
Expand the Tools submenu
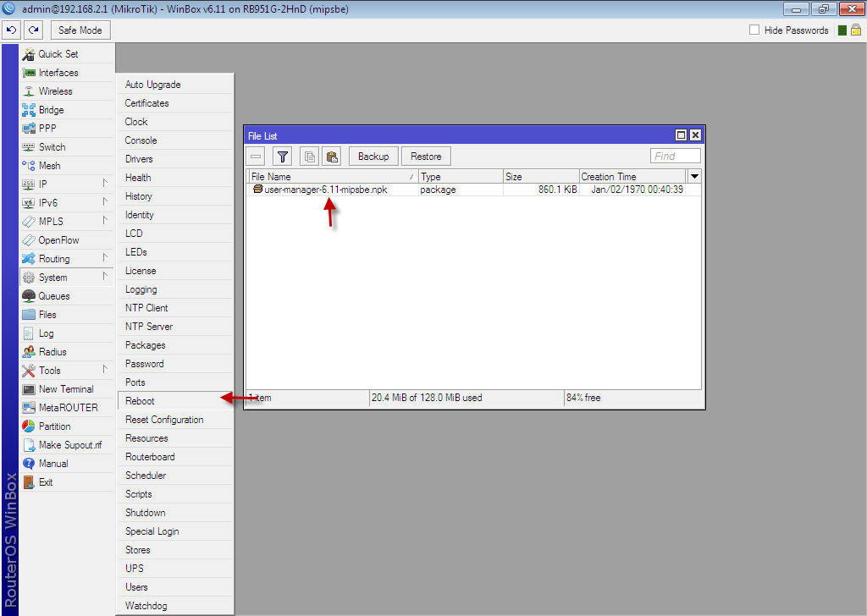67,371
